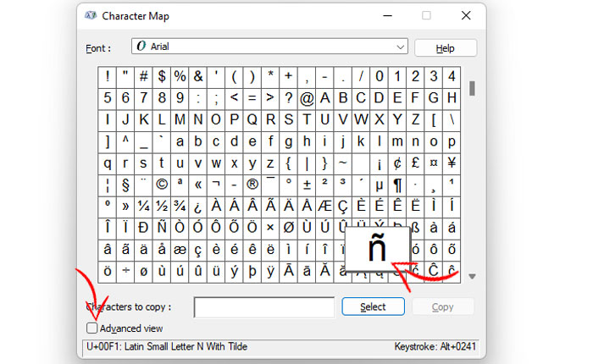Select the one-quarter ¼ fraction
The width and height of the screenshot is (593, 364).
[143, 207]
